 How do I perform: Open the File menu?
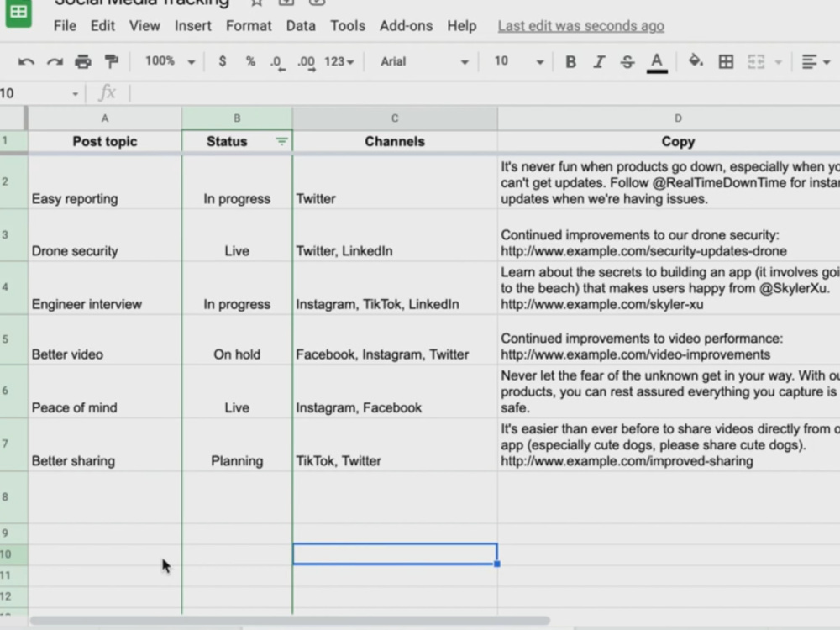(x=65, y=26)
